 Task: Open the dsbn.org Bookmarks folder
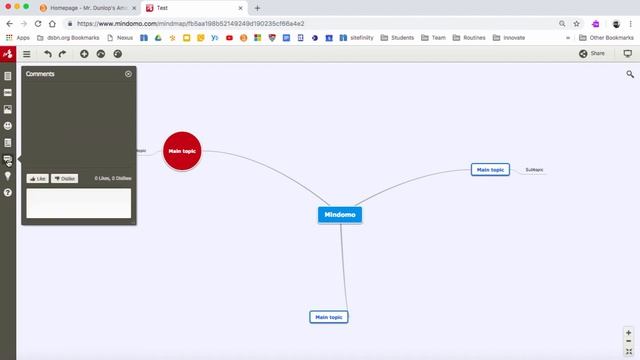68,38
